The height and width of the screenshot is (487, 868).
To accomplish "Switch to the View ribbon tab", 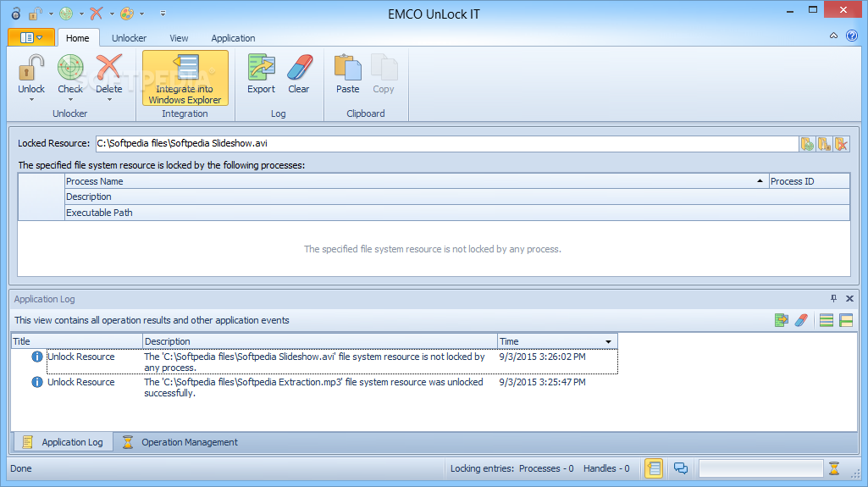I will coord(179,38).
